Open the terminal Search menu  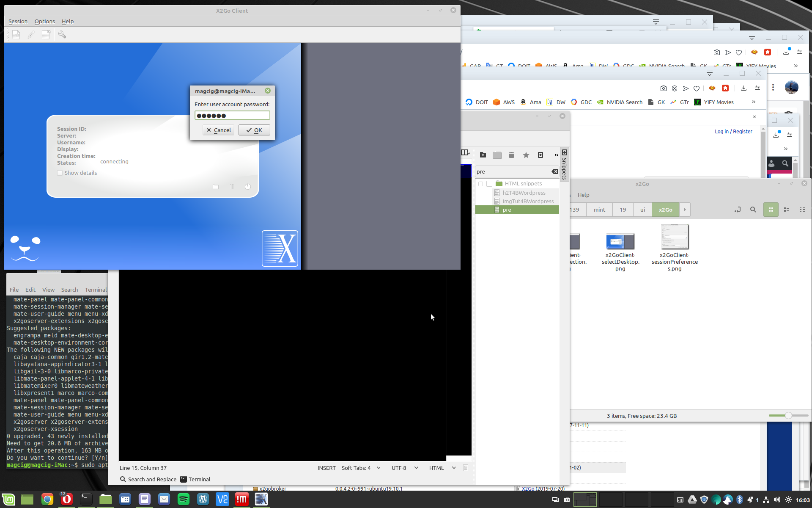69,290
